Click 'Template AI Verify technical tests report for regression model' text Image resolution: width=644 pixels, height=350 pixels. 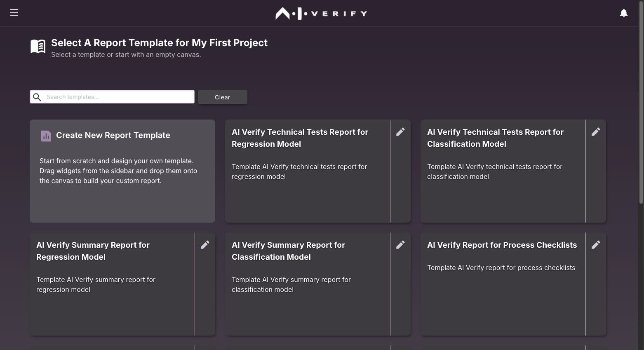(299, 171)
